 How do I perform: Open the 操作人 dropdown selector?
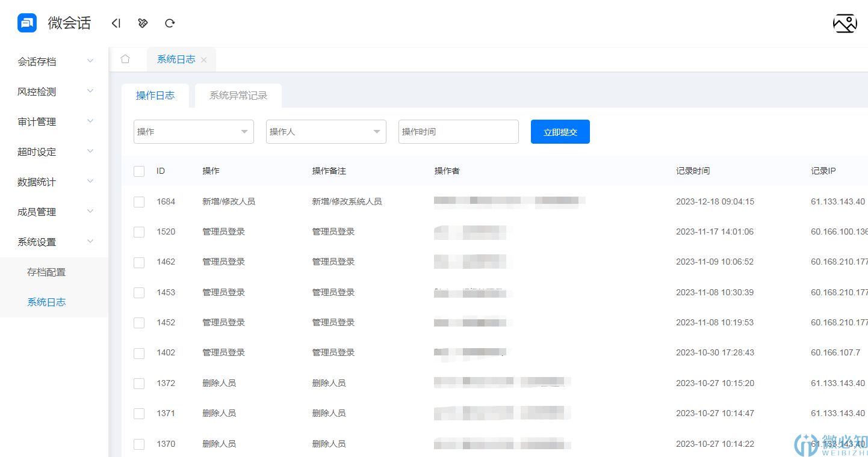click(326, 131)
